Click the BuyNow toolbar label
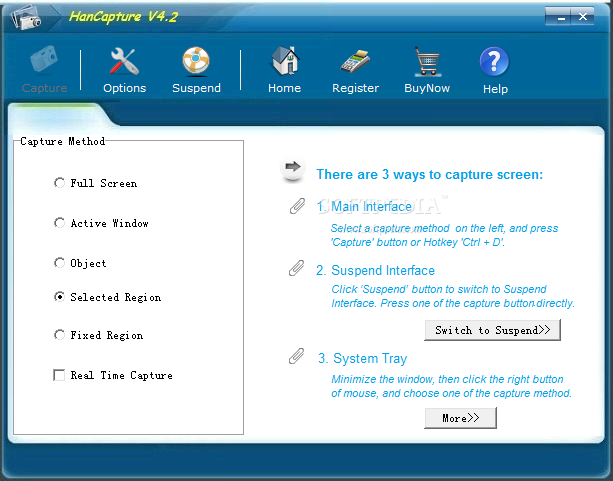The image size is (613, 481). (427, 88)
